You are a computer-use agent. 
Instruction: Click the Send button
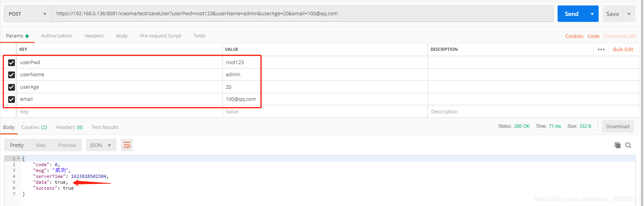(x=571, y=14)
